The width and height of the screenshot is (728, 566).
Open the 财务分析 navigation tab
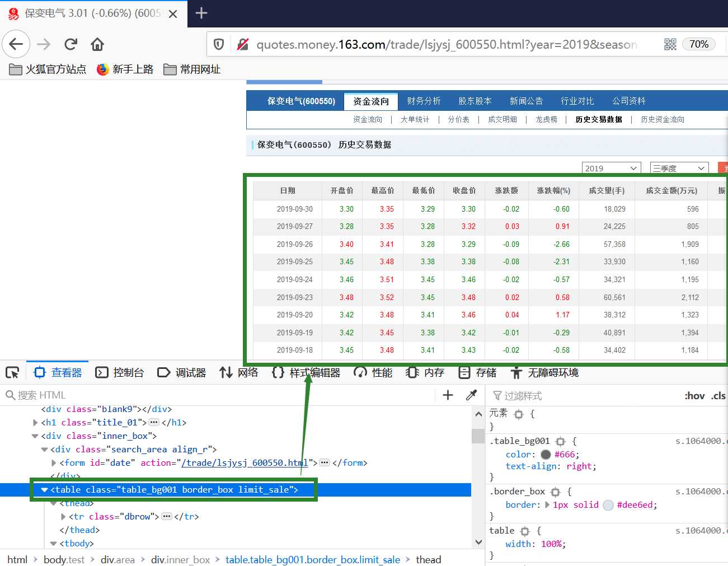point(424,101)
